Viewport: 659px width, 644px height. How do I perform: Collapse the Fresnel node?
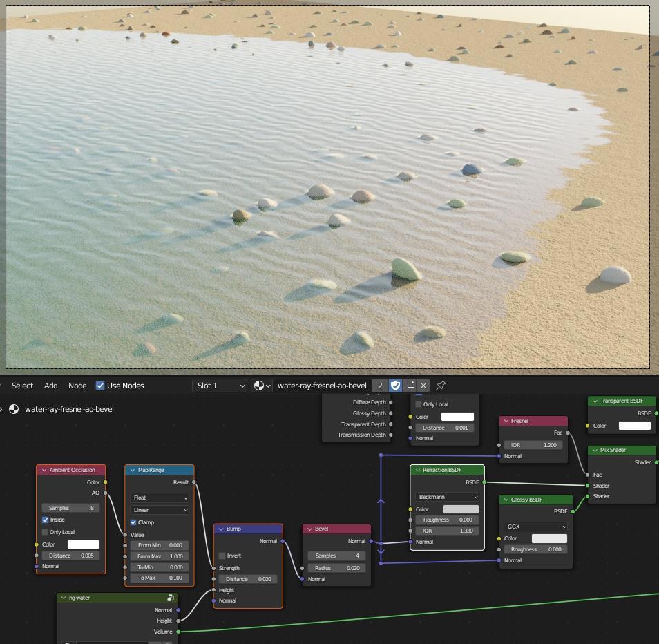[506, 421]
